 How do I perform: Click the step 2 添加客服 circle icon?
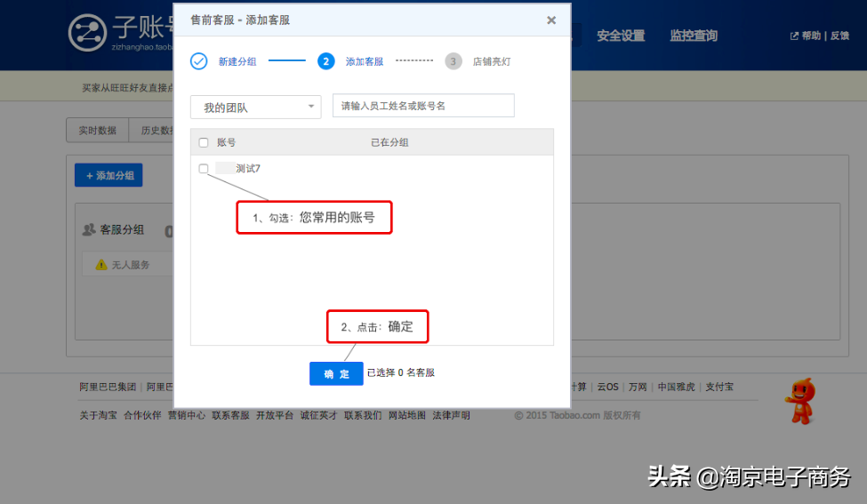point(326,61)
